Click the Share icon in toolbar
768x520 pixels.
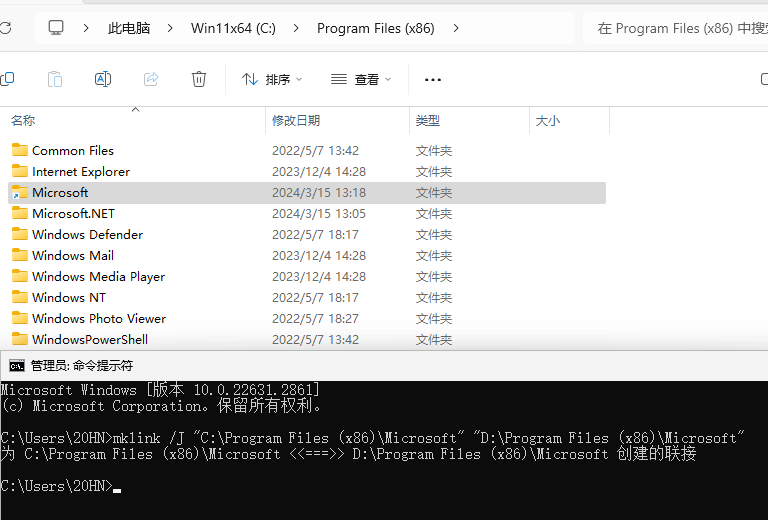click(x=151, y=79)
